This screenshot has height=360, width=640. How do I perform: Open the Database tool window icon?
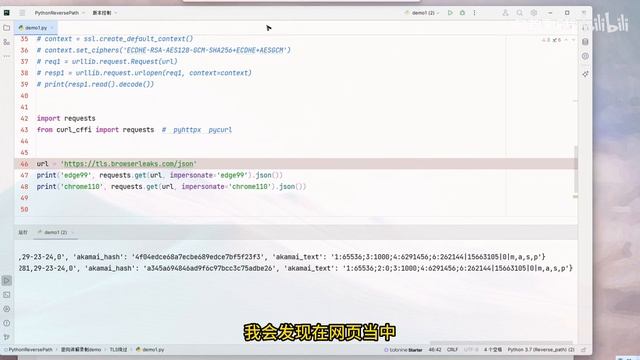pos(585,42)
